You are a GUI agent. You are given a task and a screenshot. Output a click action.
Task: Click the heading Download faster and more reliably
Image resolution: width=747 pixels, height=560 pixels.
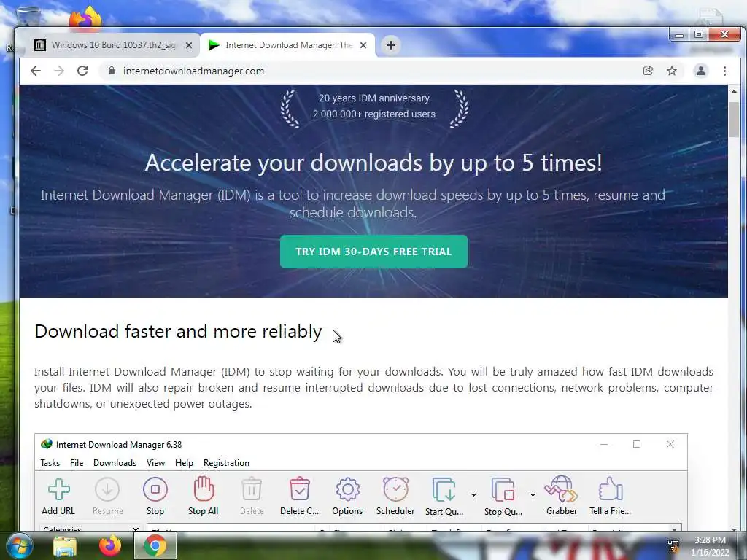(178, 331)
